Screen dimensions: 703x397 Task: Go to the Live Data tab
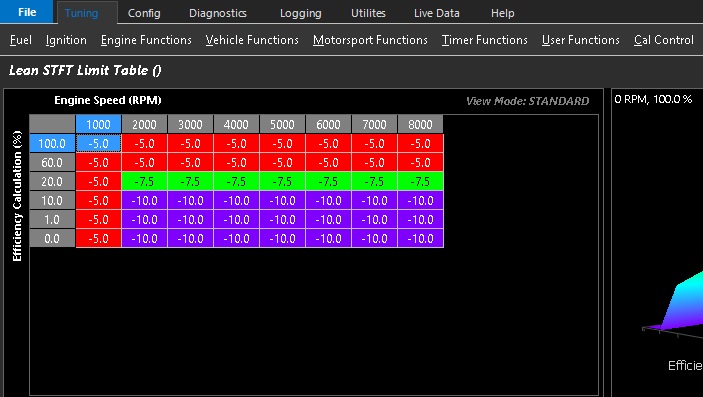pyautogui.click(x=437, y=13)
